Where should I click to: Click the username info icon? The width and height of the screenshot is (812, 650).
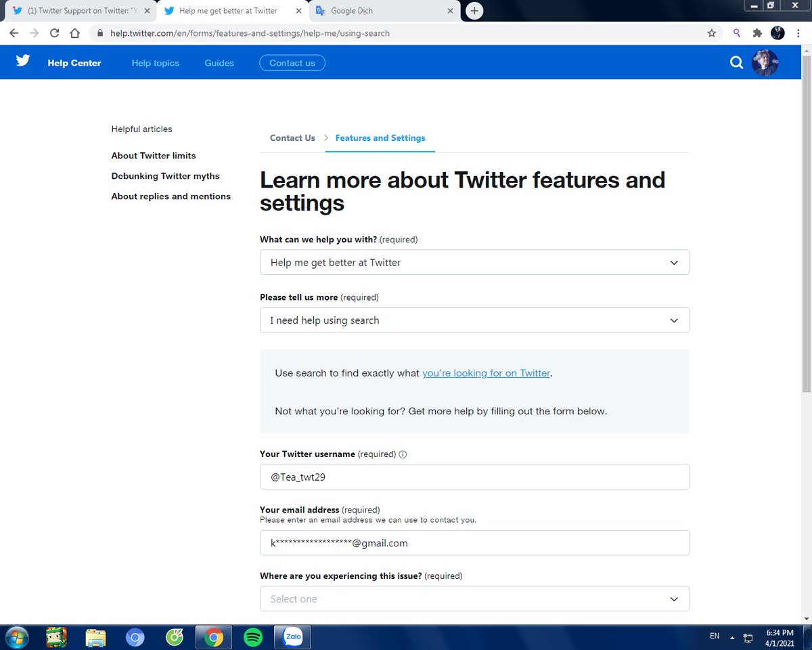pyautogui.click(x=403, y=454)
